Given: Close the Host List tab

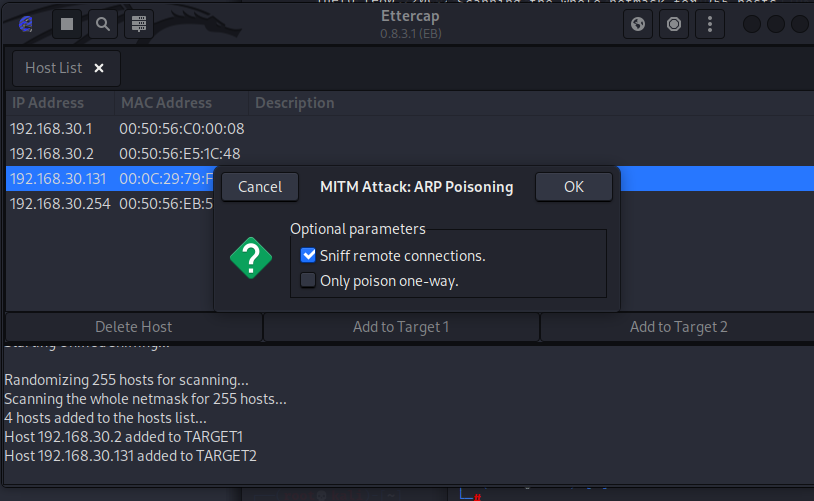Looking at the screenshot, I should point(98,68).
